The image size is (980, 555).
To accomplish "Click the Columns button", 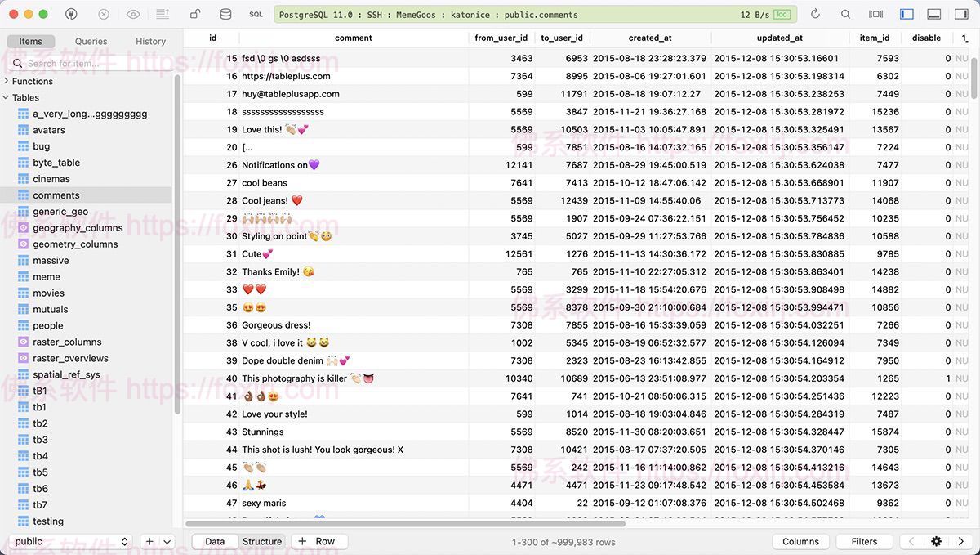I will click(800, 541).
